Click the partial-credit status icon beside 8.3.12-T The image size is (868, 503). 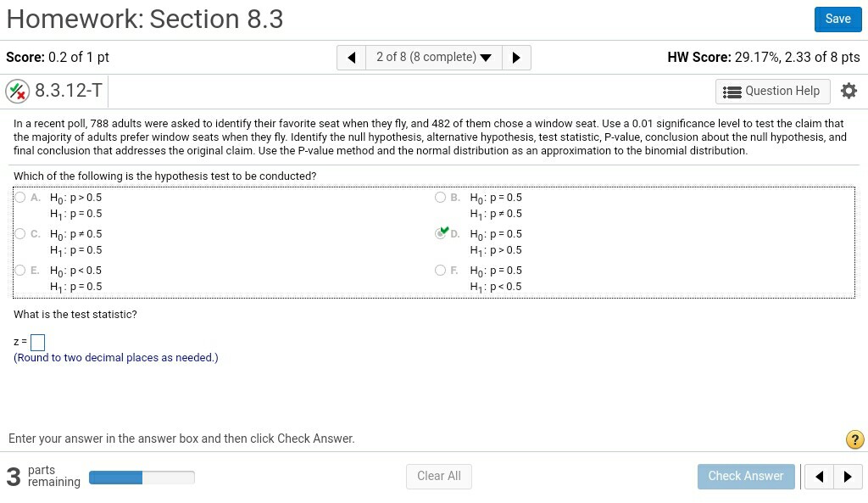click(17, 91)
